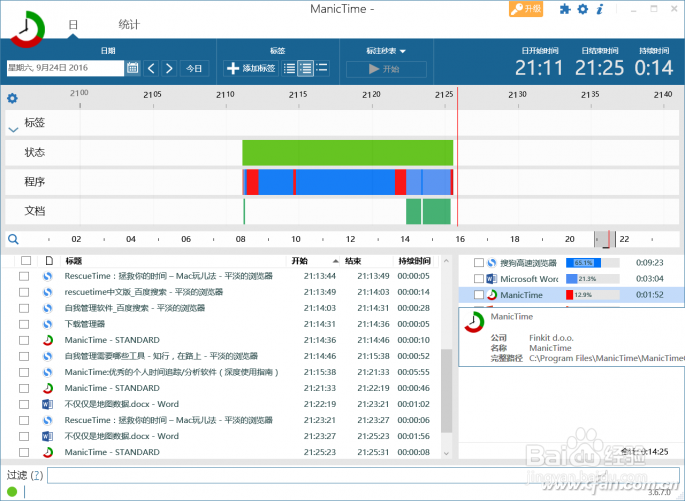Check the ManicTime summary checkbox
The image size is (685, 501).
(479, 295)
